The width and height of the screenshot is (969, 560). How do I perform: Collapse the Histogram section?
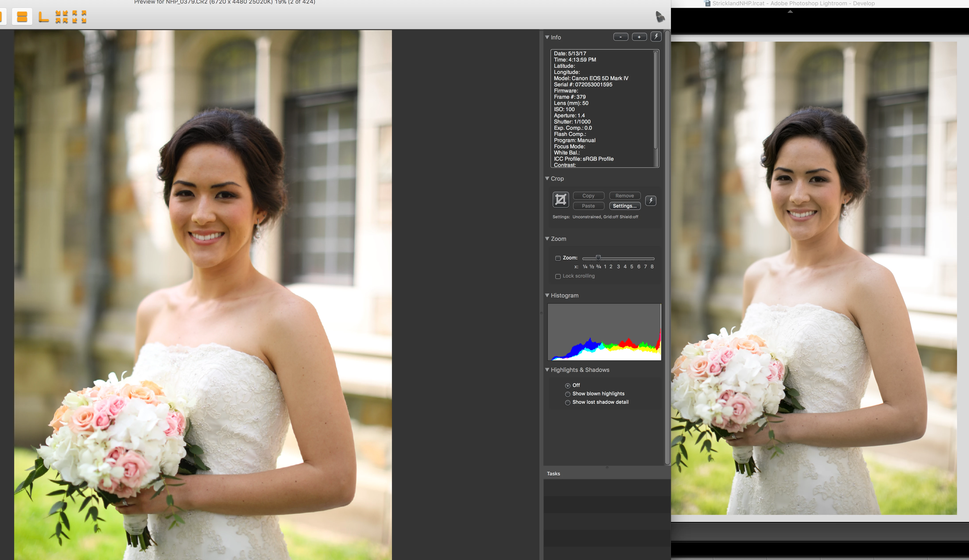(547, 295)
